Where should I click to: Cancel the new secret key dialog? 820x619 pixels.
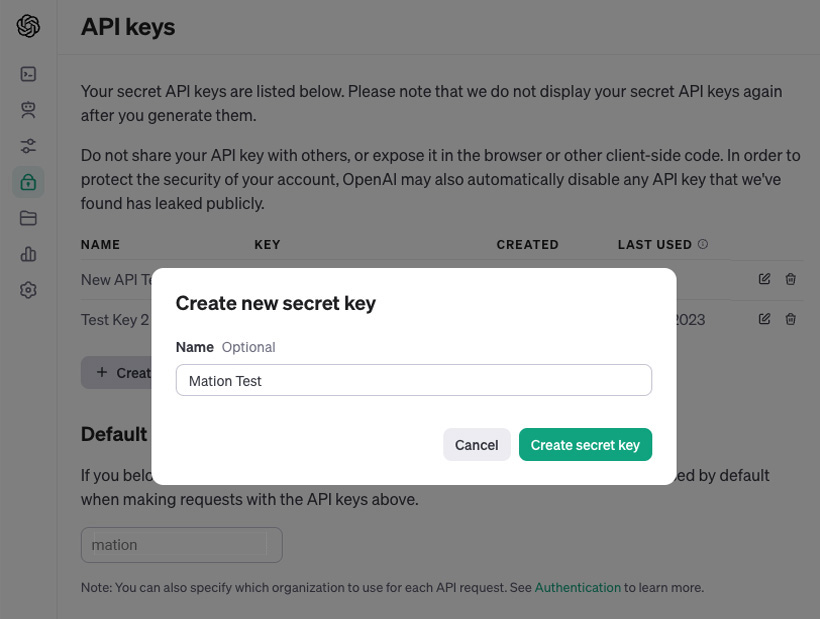476,445
